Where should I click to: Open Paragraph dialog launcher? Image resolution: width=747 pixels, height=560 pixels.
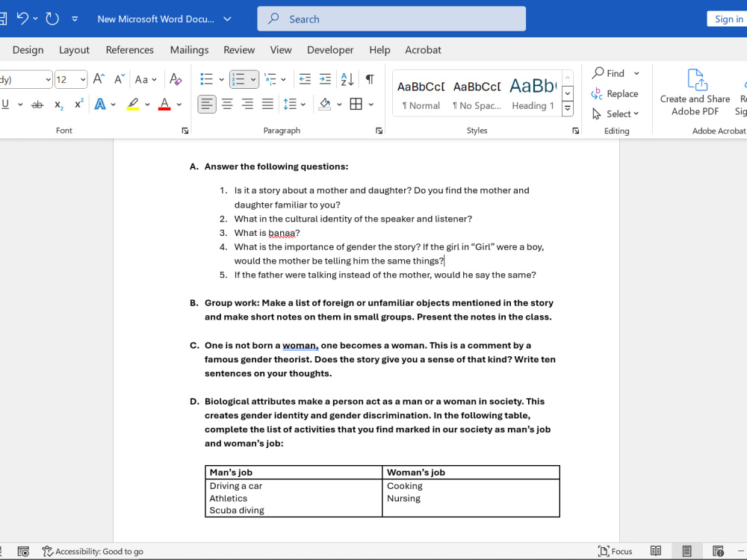pyautogui.click(x=379, y=131)
